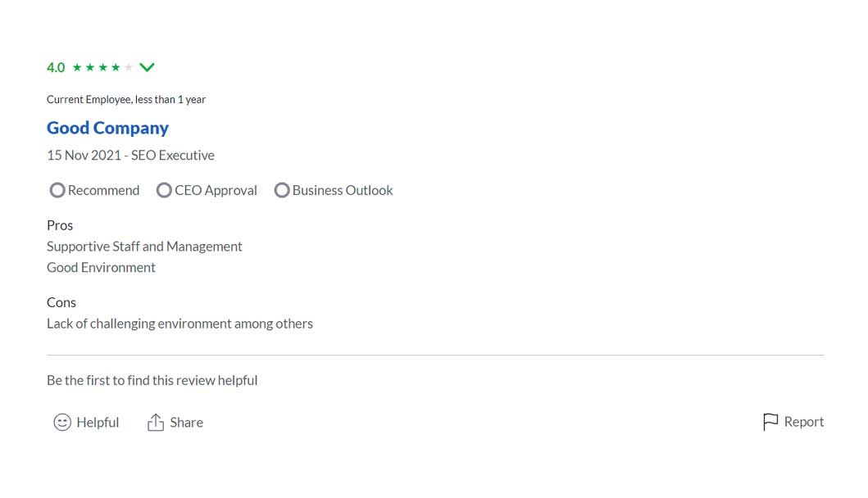Select the Recommend circle indicator
The image size is (868, 498).
click(x=57, y=190)
